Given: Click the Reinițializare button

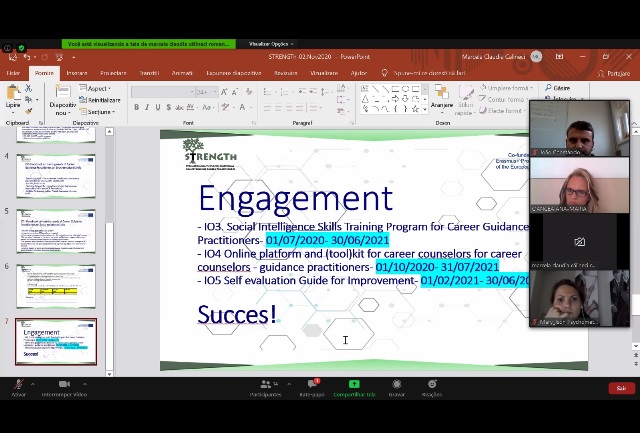Looking at the screenshot, I should [x=104, y=100].
